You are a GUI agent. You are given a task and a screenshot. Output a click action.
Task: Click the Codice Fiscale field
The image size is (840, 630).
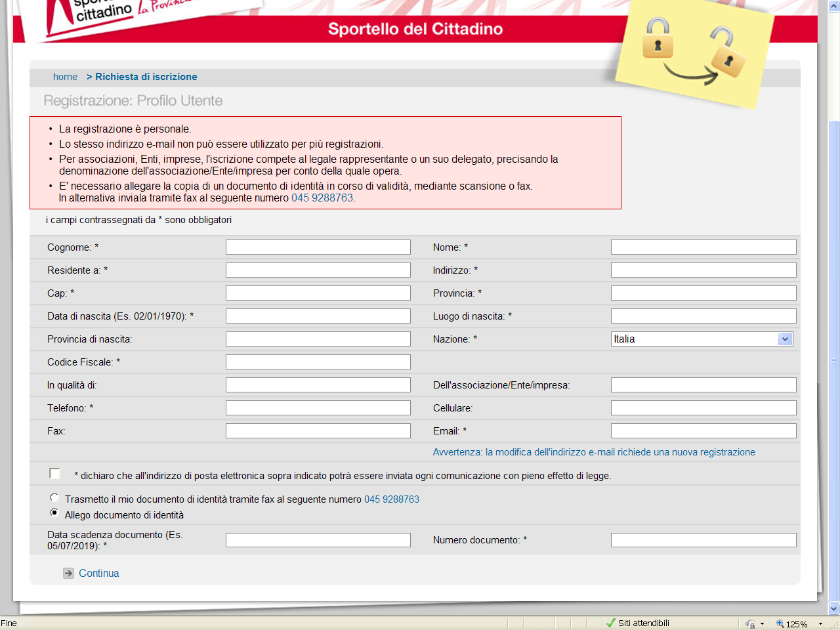pyautogui.click(x=318, y=362)
